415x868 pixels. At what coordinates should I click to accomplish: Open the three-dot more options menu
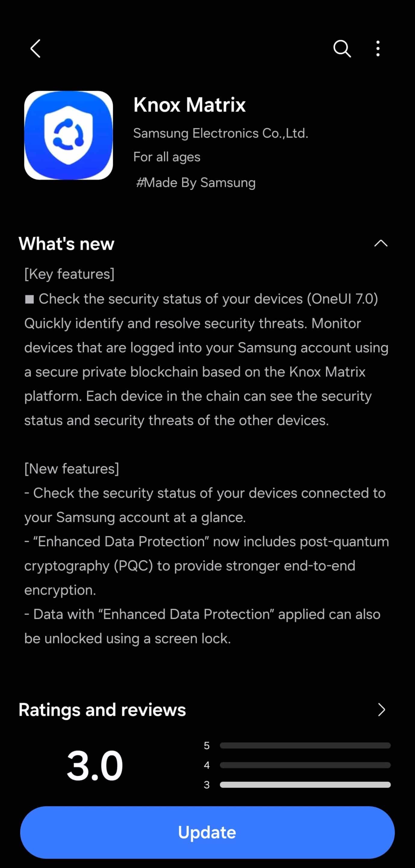click(378, 49)
